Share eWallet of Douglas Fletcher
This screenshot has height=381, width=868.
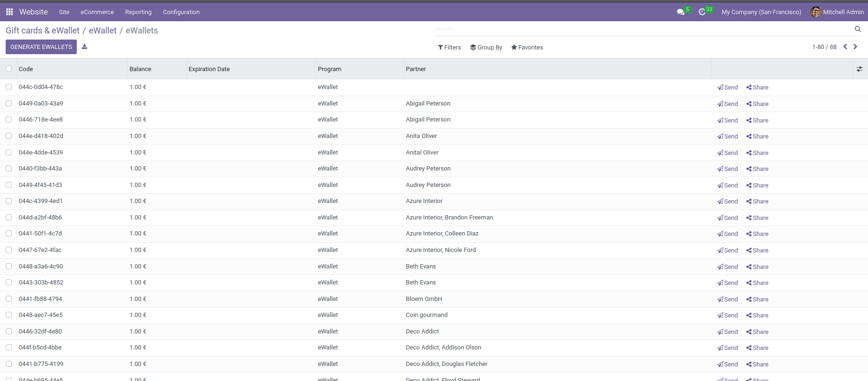[757, 365]
